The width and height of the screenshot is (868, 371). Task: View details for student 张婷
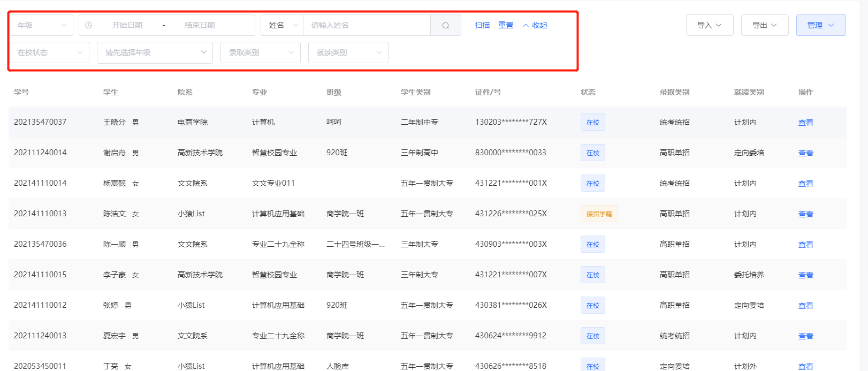coord(805,306)
